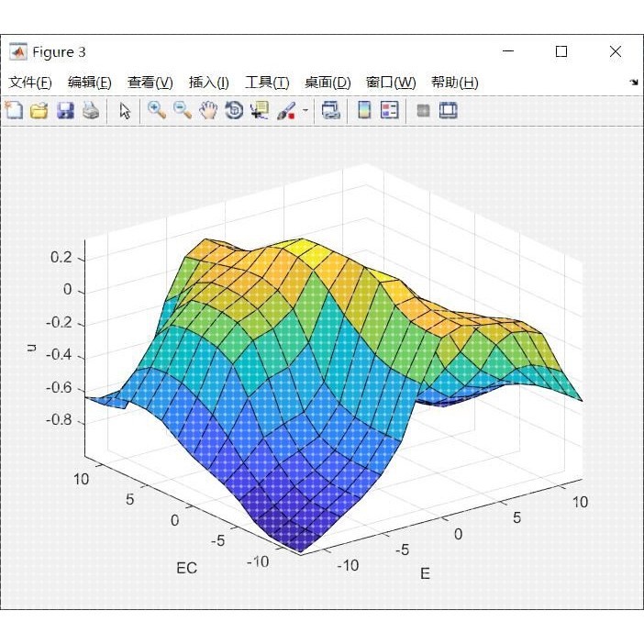Open file with the folder icon
The width and height of the screenshot is (644, 644).
pos(39,110)
